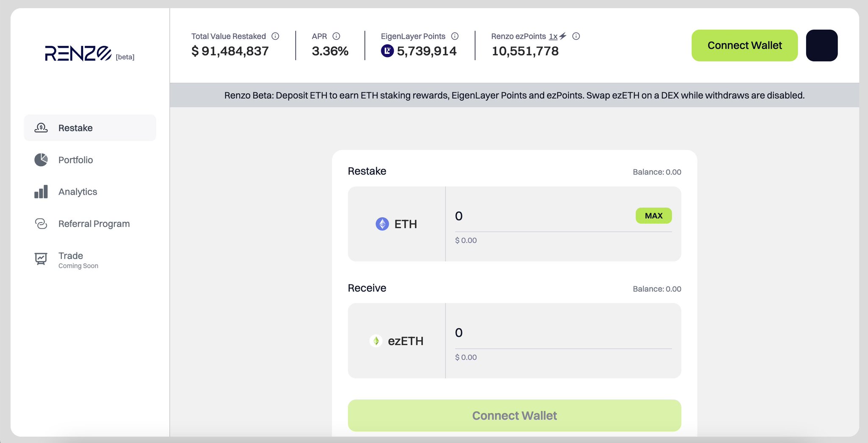Click the APR value 3.36%
The width and height of the screenshot is (868, 443).
(330, 51)
